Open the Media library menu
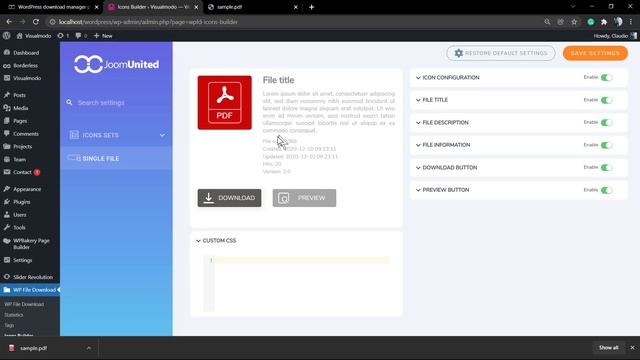 (x=20, y=108)
